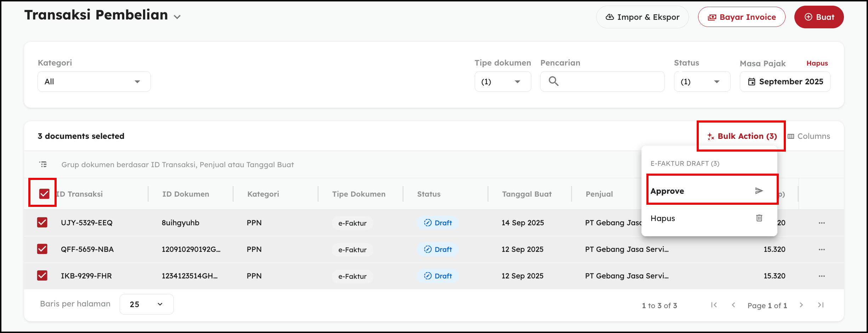Deselect the UJY-5329-EEQ row checkbox
This screenshot has height=333, width=868.
click(x=42, y=222)
